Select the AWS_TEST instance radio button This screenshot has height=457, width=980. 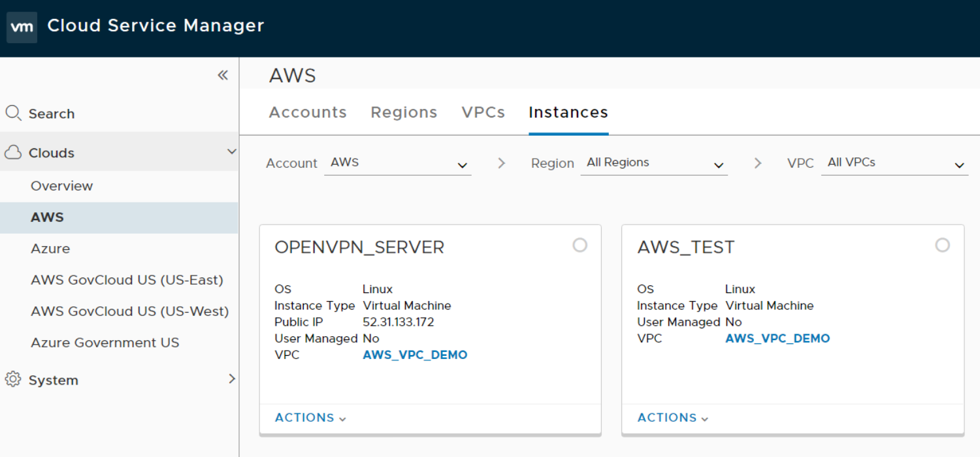click(942, 245)
